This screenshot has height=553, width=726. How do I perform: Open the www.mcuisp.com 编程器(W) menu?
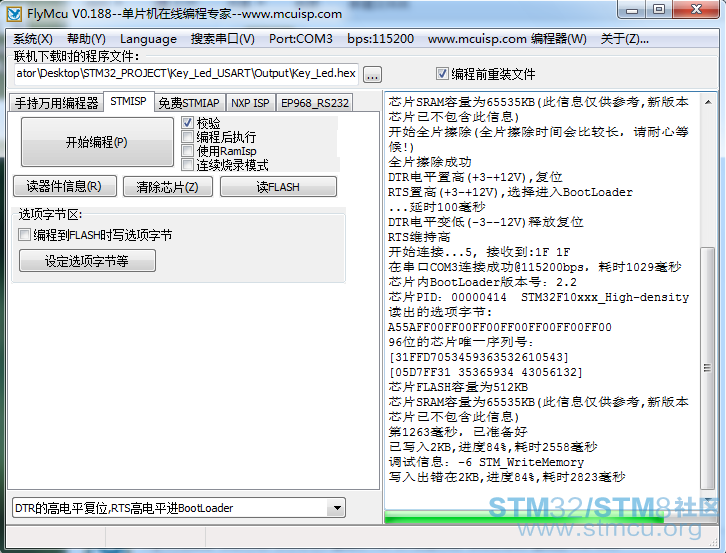pyautogui.click(x=507, y=39)
